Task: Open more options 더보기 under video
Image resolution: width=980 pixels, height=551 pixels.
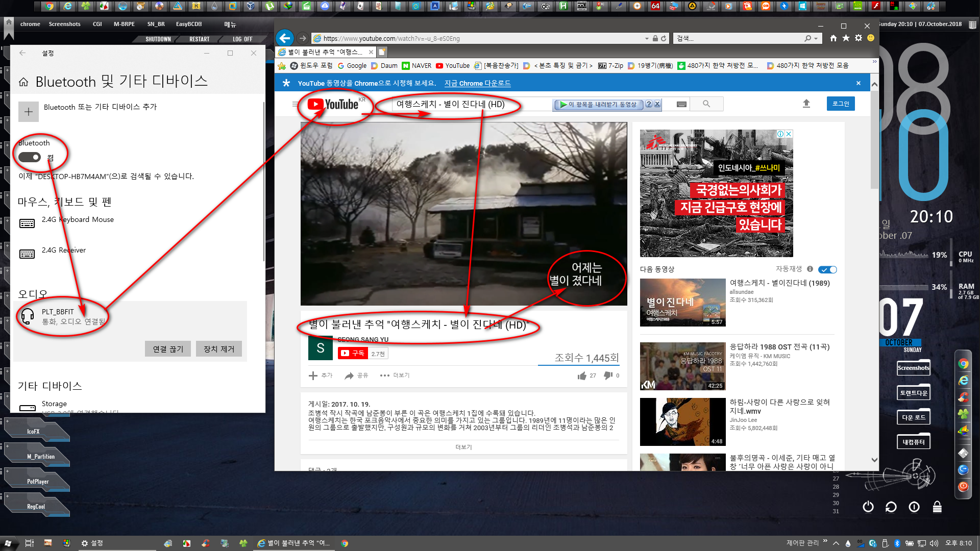Action: click(x=395, y=375)
